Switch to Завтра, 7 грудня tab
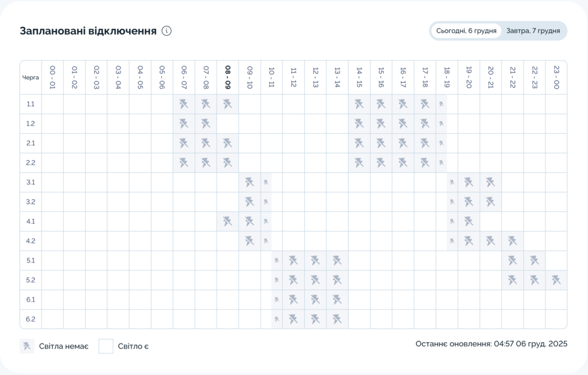 click(533, 31)
